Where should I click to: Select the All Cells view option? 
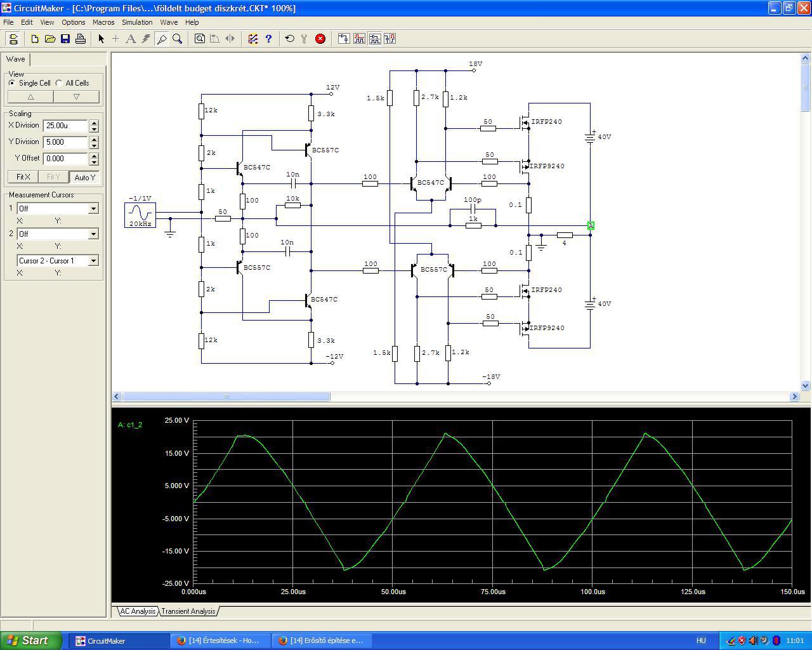pyautogui.click(x=59, y=83)
